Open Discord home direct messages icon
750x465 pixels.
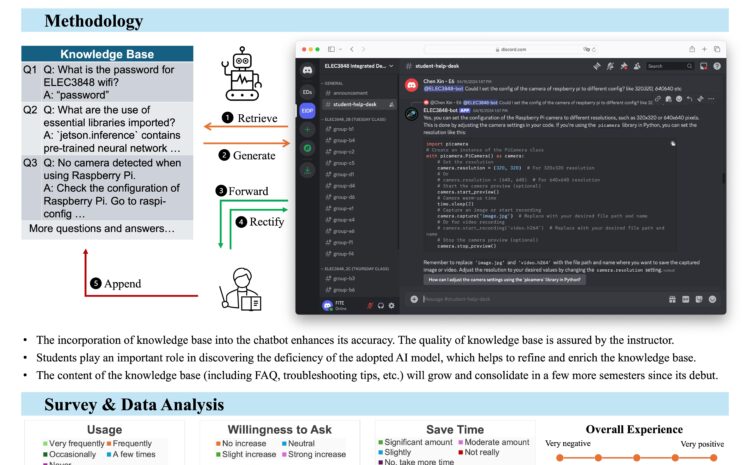tap(308, 70)
